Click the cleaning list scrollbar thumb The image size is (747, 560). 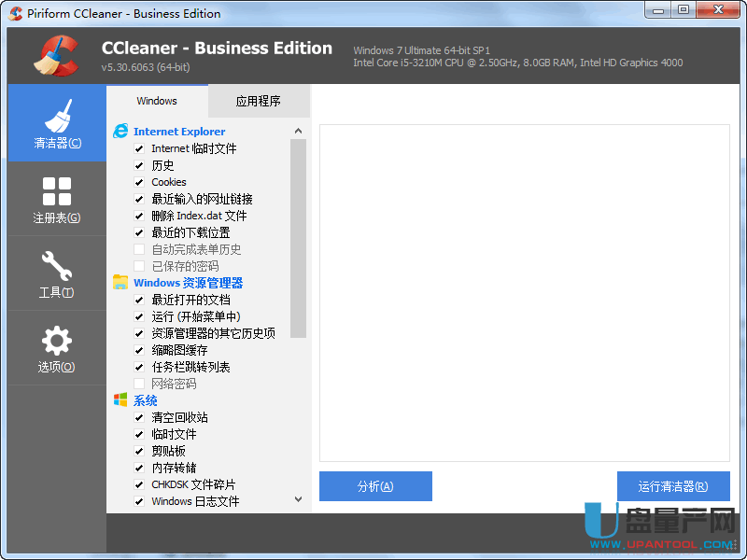click(298, 238)
